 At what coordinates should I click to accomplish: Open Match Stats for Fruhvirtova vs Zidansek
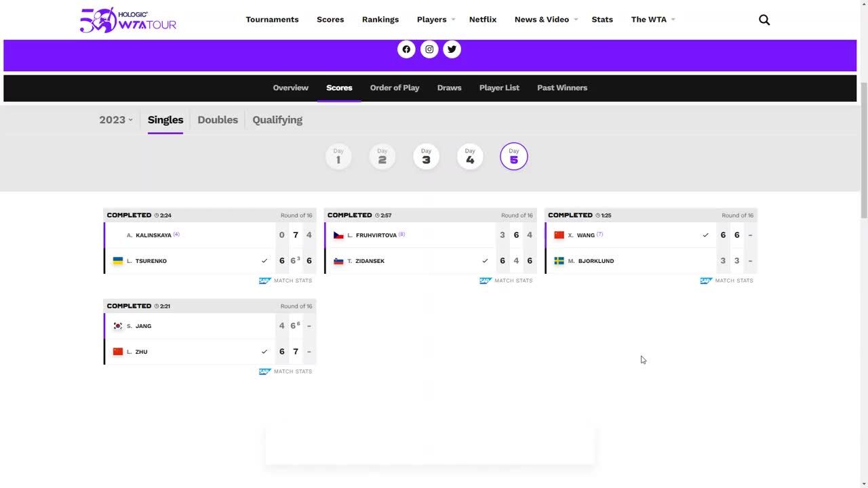click(x=513, y=281)
